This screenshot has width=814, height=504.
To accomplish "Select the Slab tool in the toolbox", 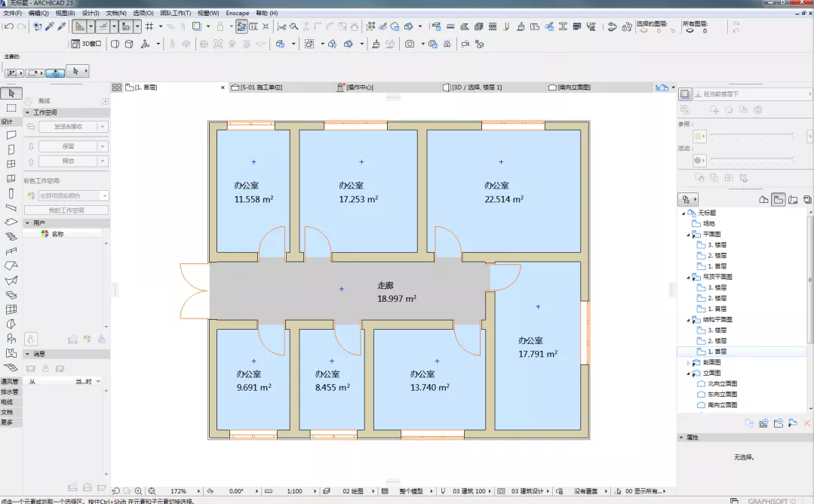I will click(11, 222).
